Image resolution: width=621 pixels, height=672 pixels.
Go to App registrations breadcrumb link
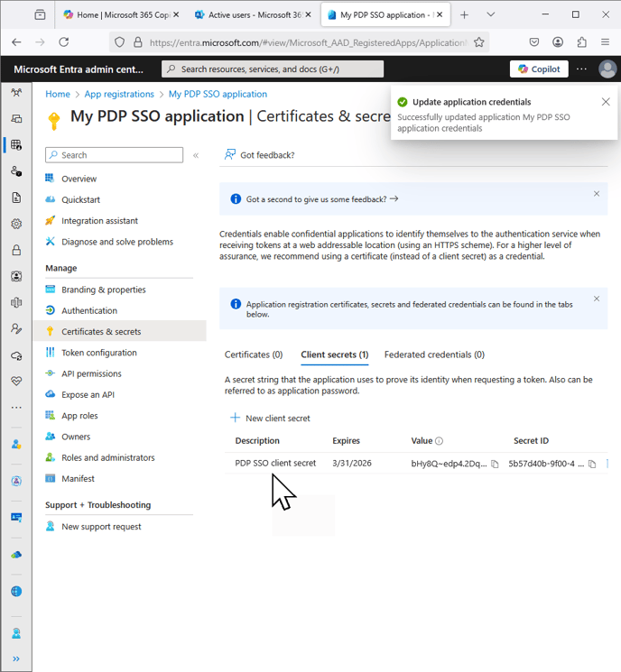coord(119,94)
